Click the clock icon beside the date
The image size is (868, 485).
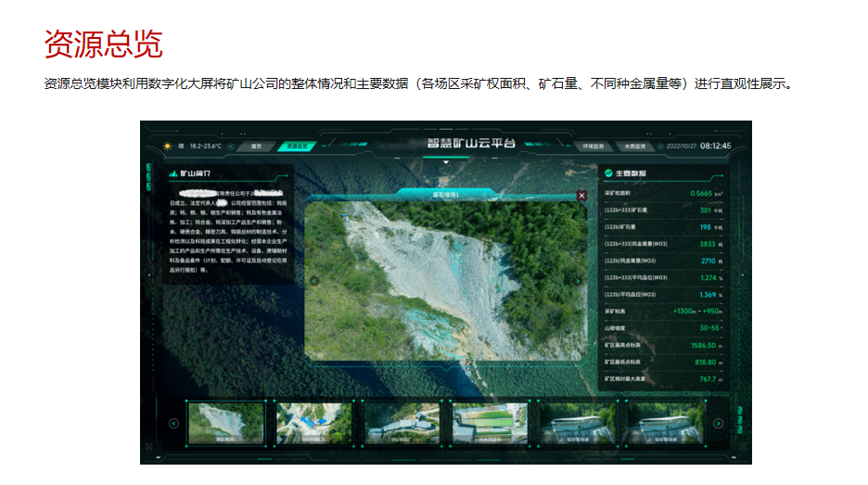[659, 146]
